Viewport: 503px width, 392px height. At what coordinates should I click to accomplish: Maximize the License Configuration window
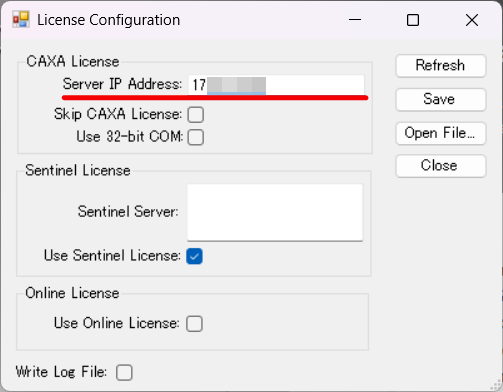(413, 20)
